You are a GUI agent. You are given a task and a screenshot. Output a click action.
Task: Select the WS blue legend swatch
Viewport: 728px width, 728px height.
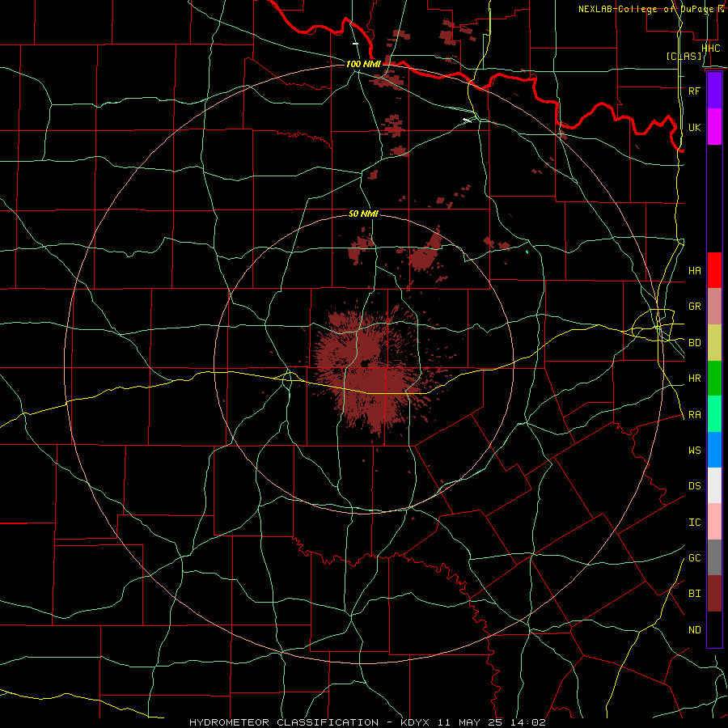coord(714,450)
